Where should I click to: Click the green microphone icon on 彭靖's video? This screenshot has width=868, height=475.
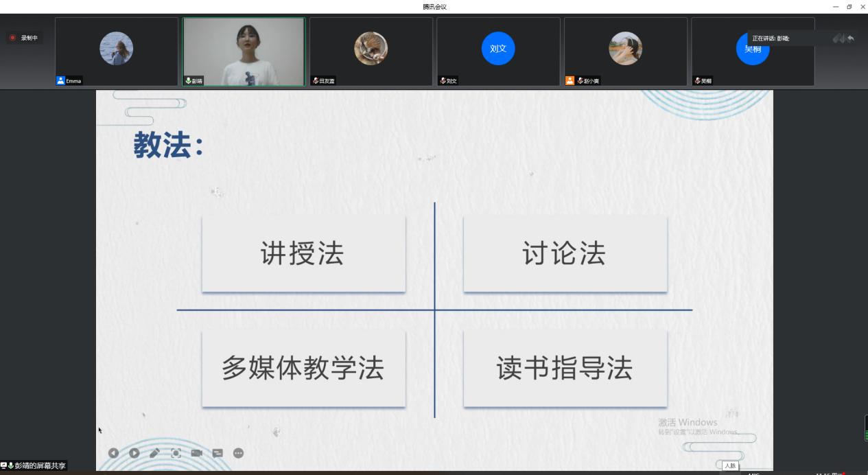(x=189, y=81)
